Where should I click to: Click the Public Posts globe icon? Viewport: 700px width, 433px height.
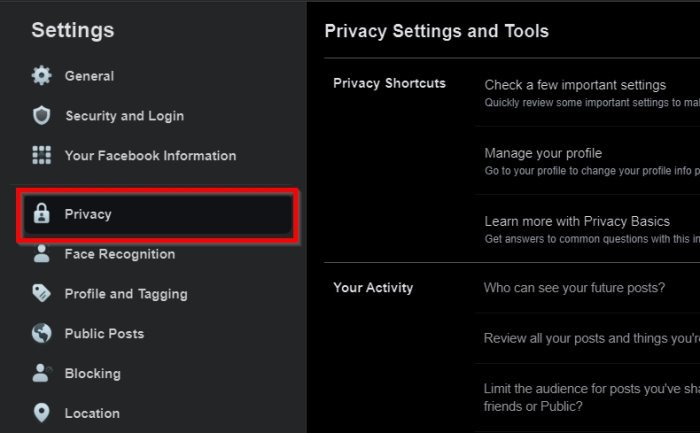tap(41, 334)
